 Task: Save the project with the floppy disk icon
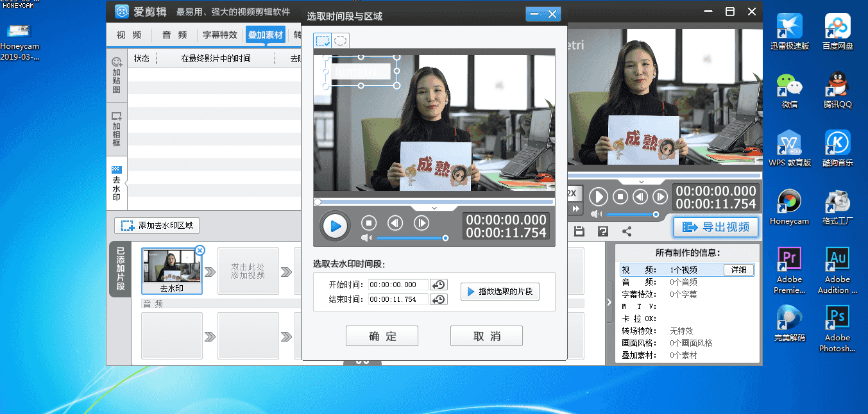579,231
